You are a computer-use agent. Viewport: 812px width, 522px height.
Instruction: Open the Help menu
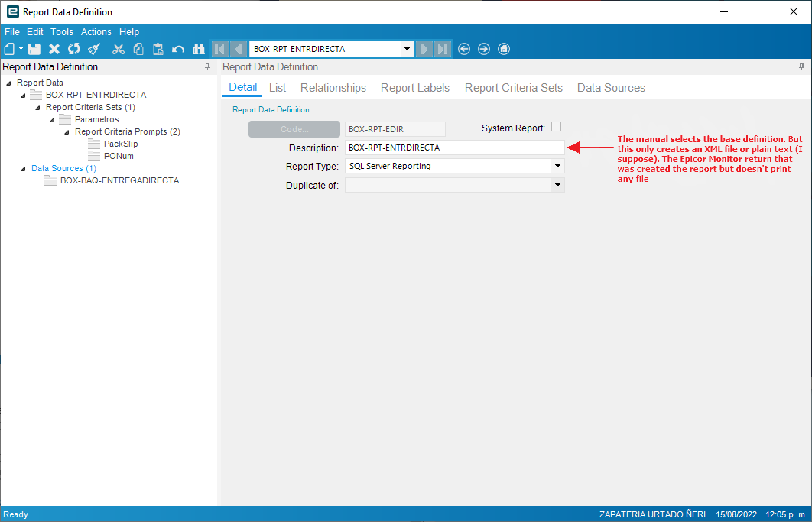click(129, 31)
